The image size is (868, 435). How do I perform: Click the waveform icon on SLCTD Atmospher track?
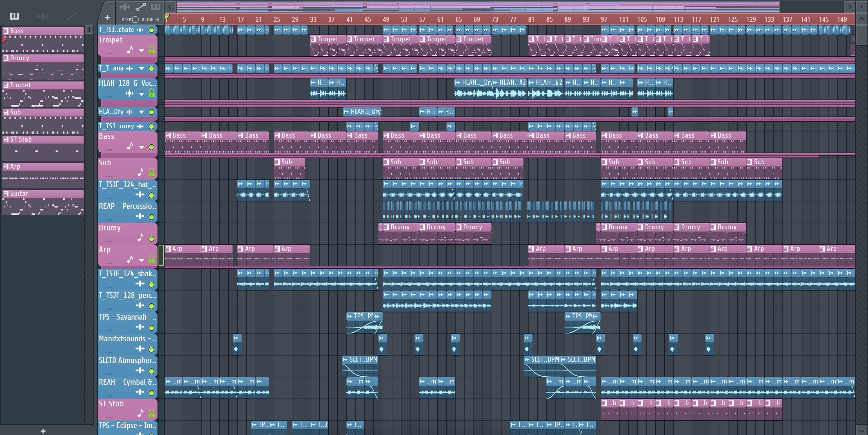(140, 370)
